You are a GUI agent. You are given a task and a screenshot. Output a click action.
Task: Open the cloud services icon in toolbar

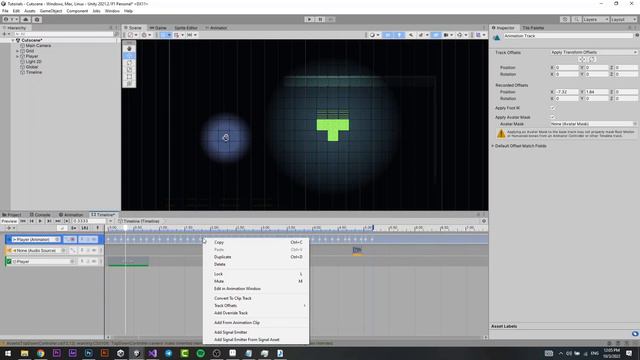(26, 19)
